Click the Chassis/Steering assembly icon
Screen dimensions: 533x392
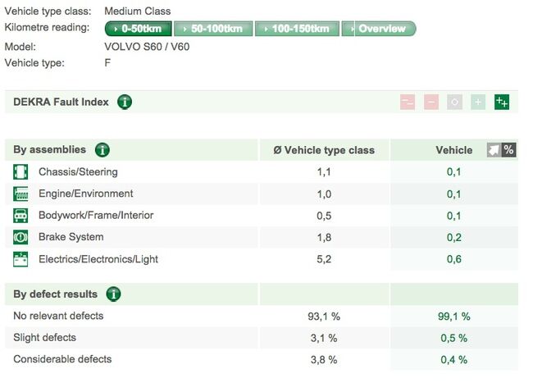point(21,172)
